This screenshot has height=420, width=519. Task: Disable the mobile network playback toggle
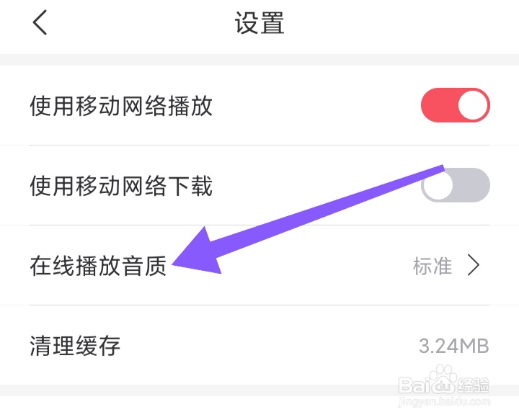click(456, 105)
